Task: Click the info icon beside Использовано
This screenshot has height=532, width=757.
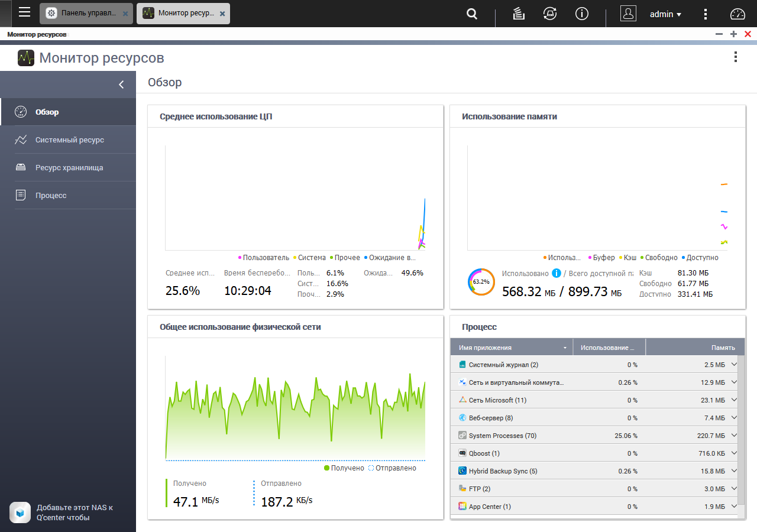Action: (x=556, y=273)
